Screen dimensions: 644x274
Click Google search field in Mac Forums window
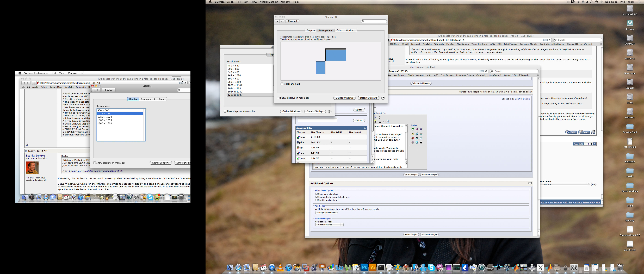click(578, 40)
